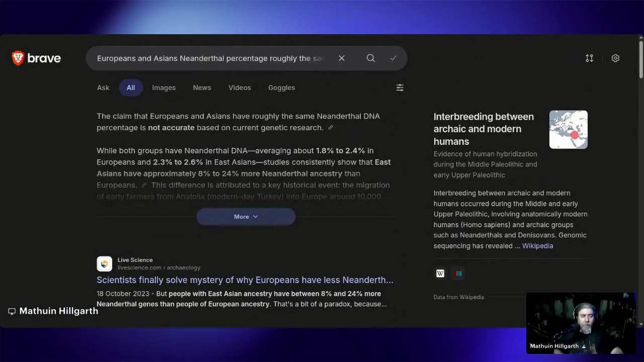Click inside the search query field
This screenshot has height=362, width=644.
[x=210, y=58]
